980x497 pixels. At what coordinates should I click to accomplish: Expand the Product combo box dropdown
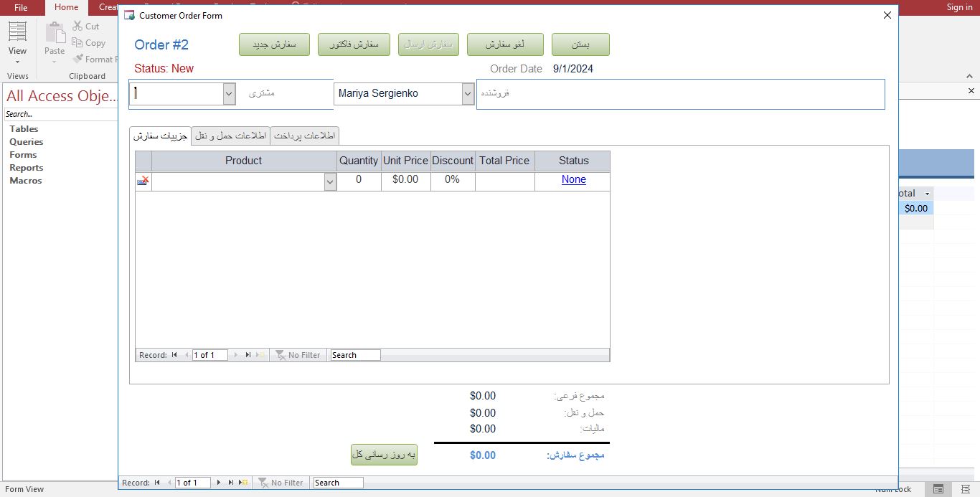coord(330,182)
